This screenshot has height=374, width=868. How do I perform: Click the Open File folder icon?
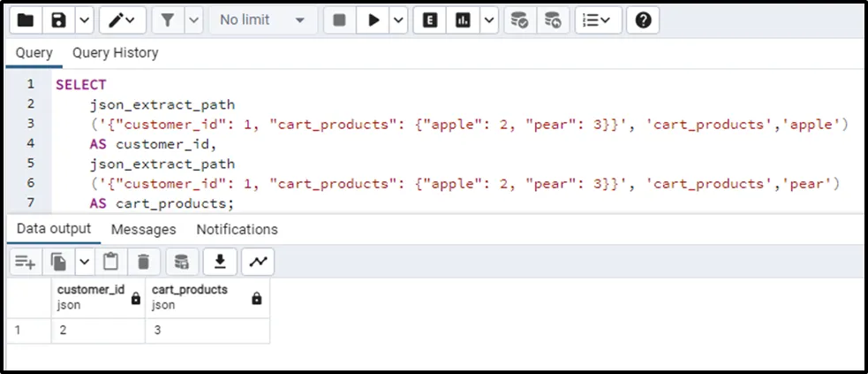(x=26, y=19)
